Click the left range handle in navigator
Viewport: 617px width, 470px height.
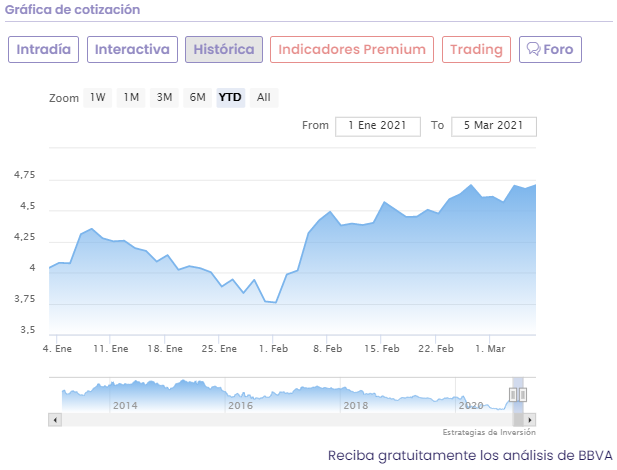(512, 395)
